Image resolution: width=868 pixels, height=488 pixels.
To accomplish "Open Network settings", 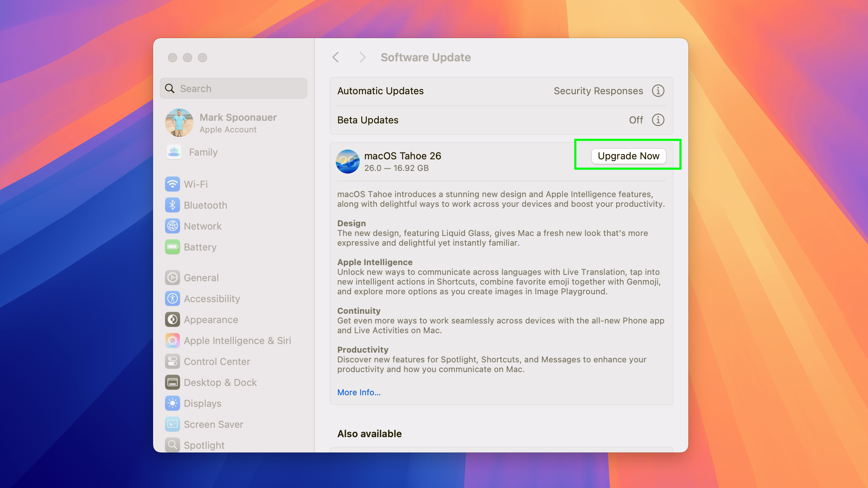I will (x=202, y=226).
